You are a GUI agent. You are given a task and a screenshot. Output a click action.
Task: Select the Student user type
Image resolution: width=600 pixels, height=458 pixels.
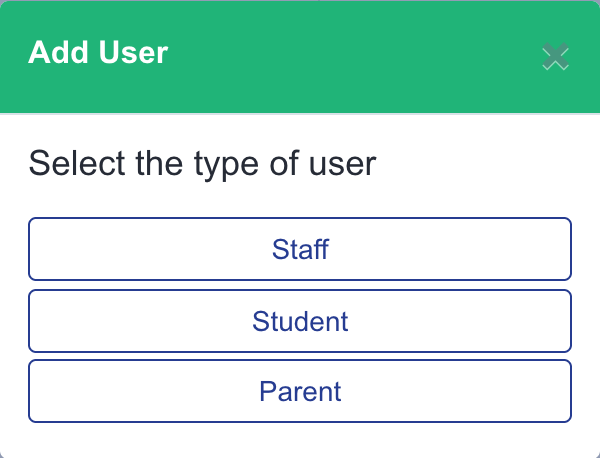point(300,321)
